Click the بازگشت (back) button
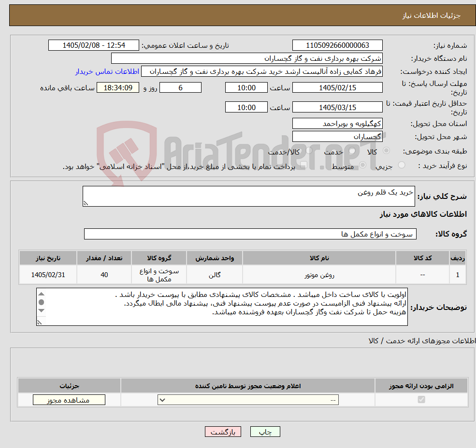The height and width of the screenshot is (448, 476). click(x=223, y=432)
